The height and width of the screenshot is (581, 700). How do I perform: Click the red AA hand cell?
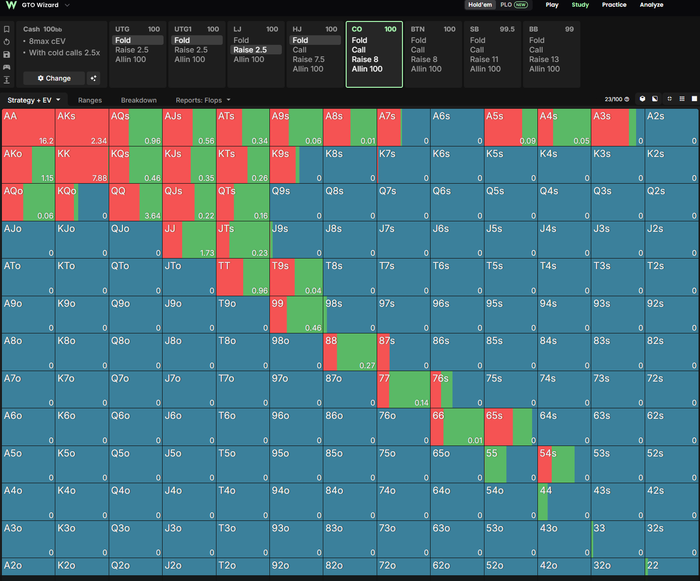pos(29,127)
